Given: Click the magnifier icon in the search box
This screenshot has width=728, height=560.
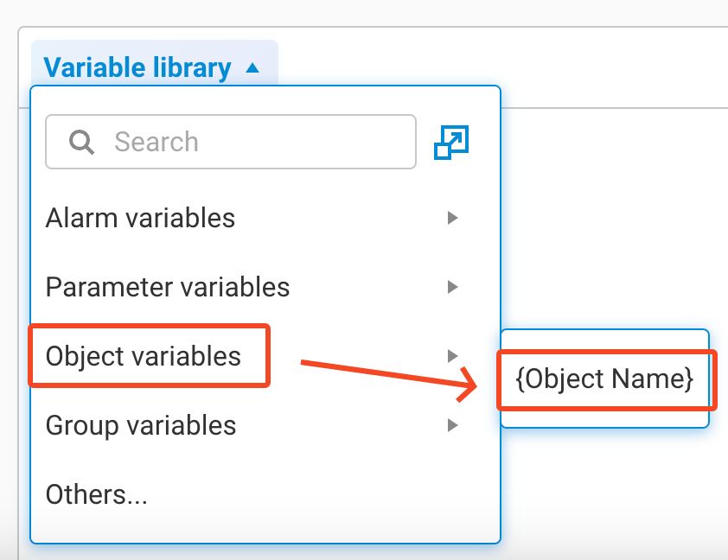Looking at the screenshot, I should [x=82, y=142].
